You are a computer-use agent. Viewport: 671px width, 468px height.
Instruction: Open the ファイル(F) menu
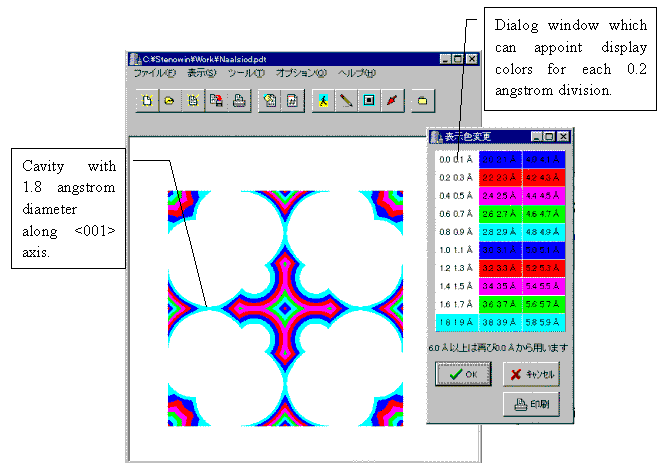[x=154, y=73]
